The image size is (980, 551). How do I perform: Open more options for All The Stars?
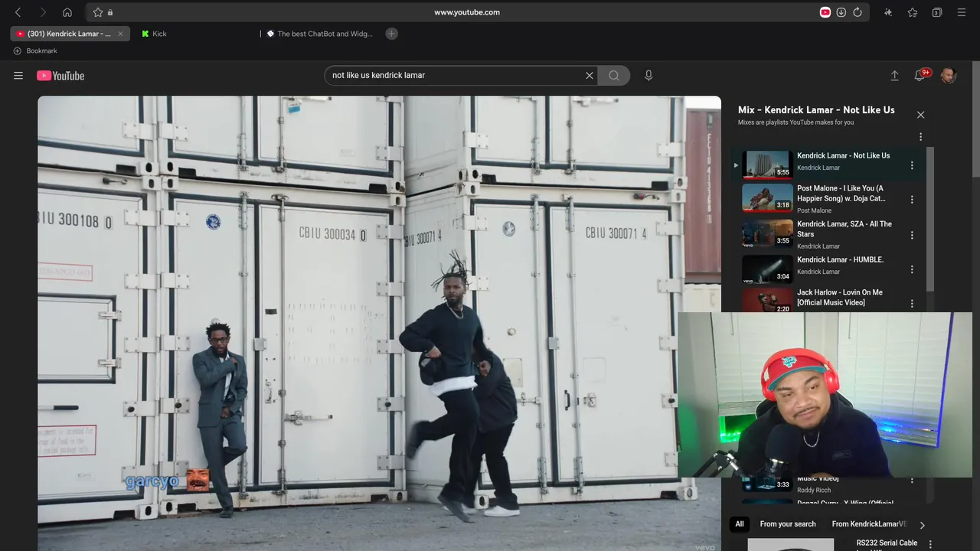(912, 236)
